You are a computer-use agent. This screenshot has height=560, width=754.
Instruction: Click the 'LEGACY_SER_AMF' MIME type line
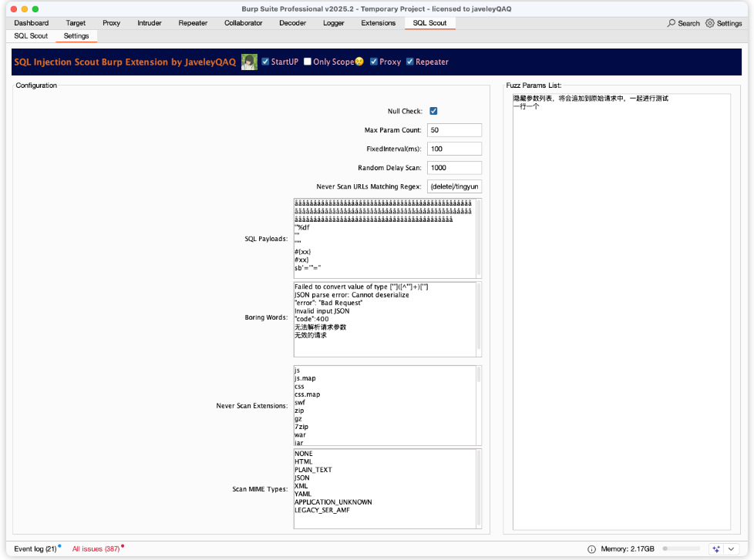point(321,510)
